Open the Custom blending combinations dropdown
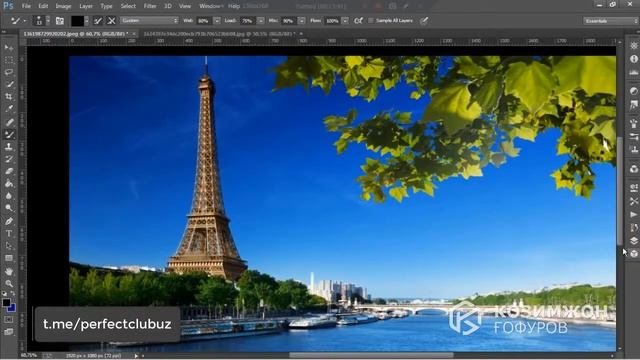 [x=149, y=20]
